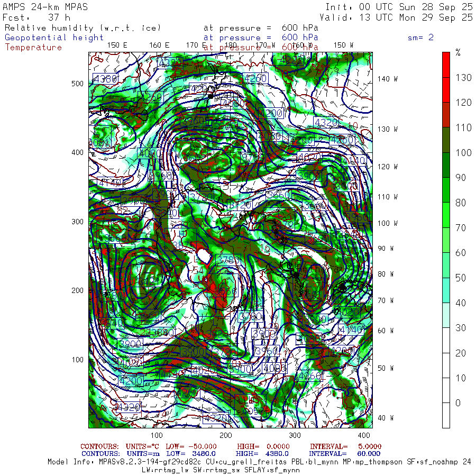Click the red "Temperature" field label

coord(33,47)
